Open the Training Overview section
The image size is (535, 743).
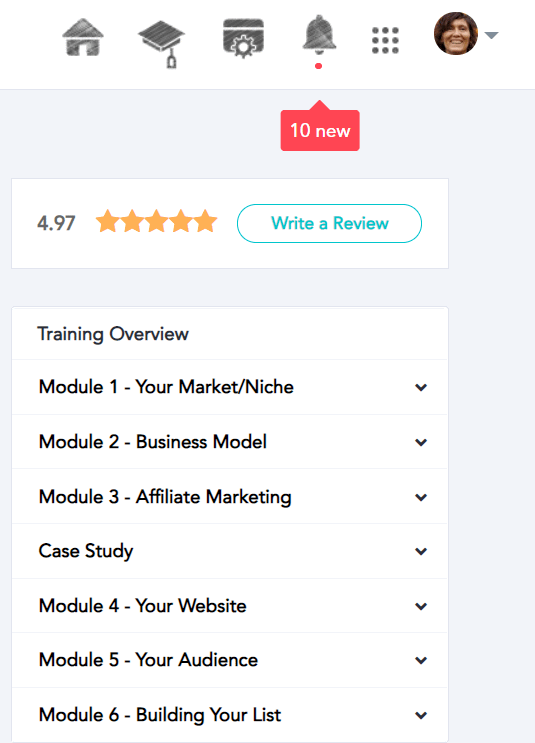pyautogui.click(x=230, y=334)
